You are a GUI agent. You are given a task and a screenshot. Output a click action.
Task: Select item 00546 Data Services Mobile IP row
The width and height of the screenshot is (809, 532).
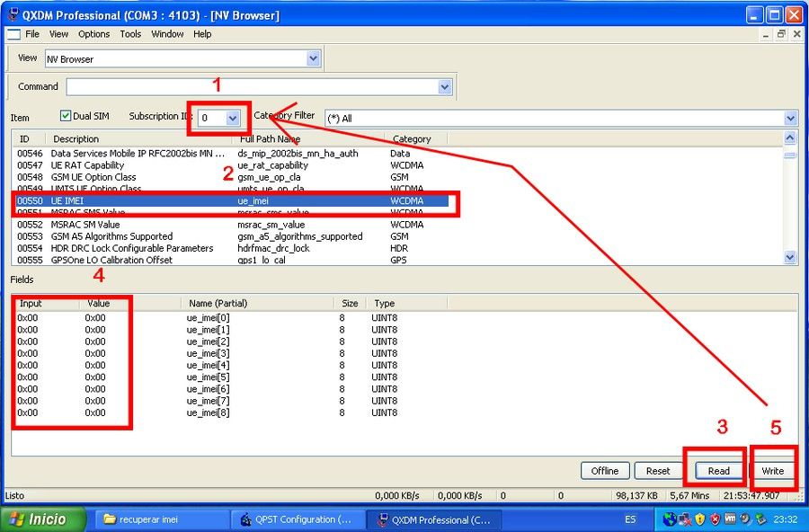[x=232, y=154]
